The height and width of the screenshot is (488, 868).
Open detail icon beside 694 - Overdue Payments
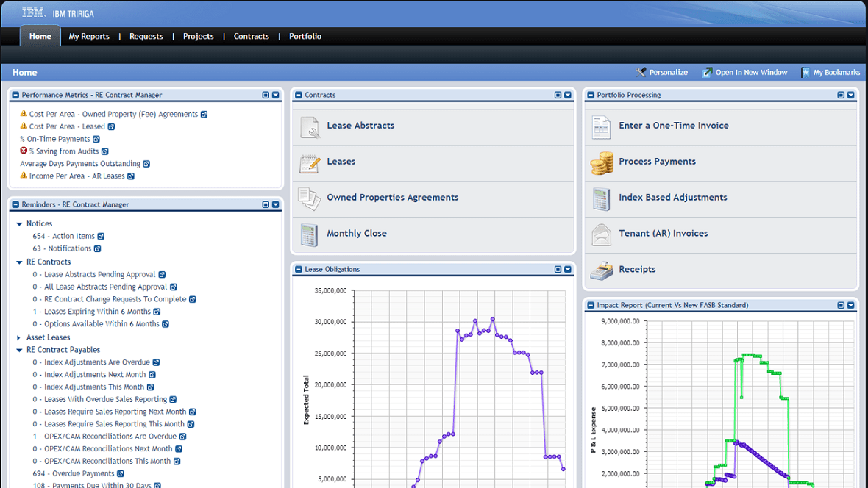coord(121,473)
